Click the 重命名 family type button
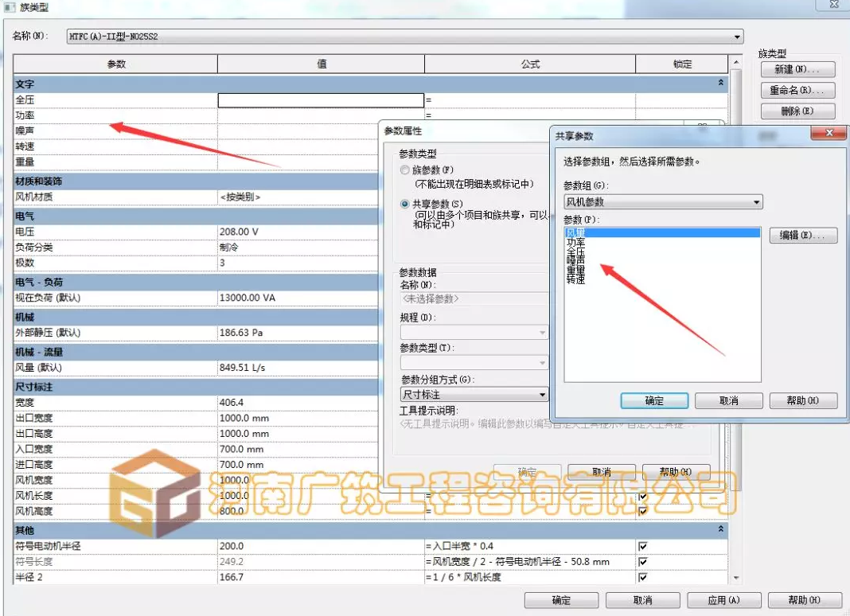 797,90
